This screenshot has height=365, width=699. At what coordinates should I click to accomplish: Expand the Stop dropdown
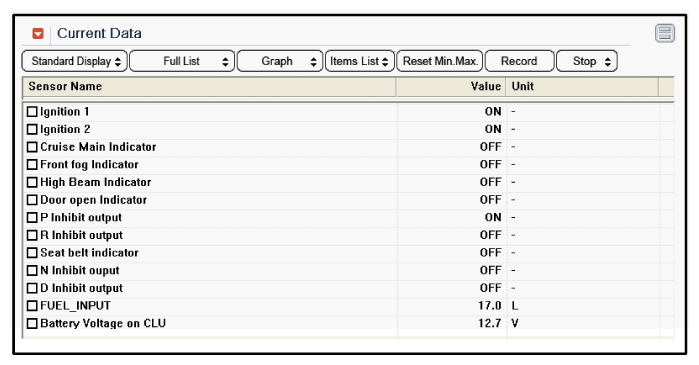[587, 61]
